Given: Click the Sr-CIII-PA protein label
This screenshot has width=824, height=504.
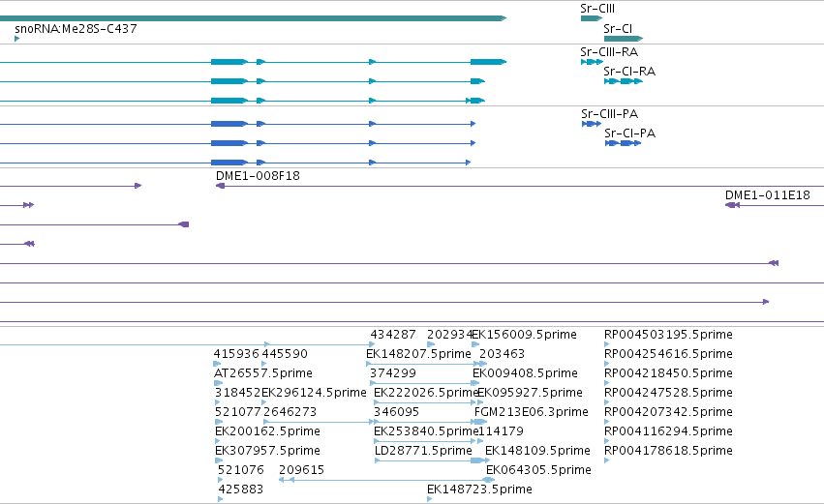Looking at the screenshot, I should pos(610,114).
